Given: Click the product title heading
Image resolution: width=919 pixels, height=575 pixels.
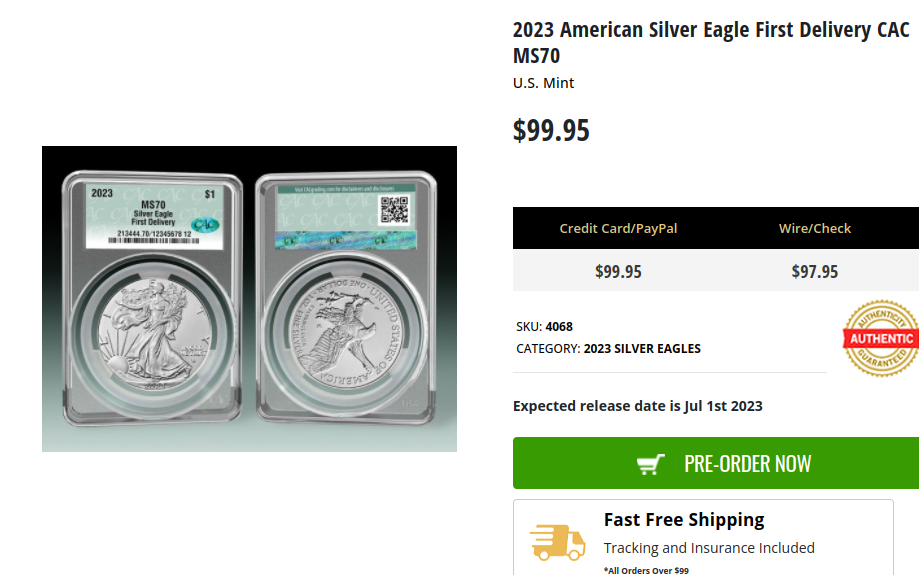Looking at the screenshot, I should tap(711, 42).
